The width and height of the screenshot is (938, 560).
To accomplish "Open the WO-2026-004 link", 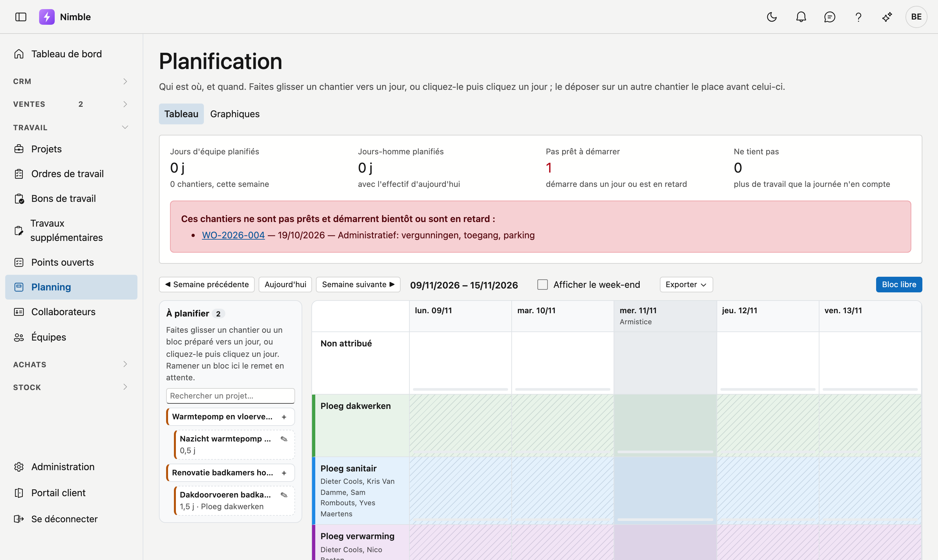I will pos(233,235).
